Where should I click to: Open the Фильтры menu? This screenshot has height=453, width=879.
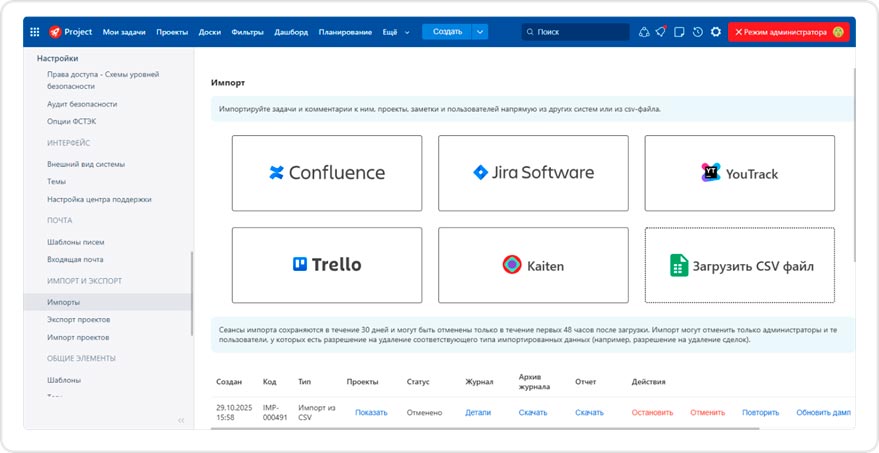tap(247, 32)
